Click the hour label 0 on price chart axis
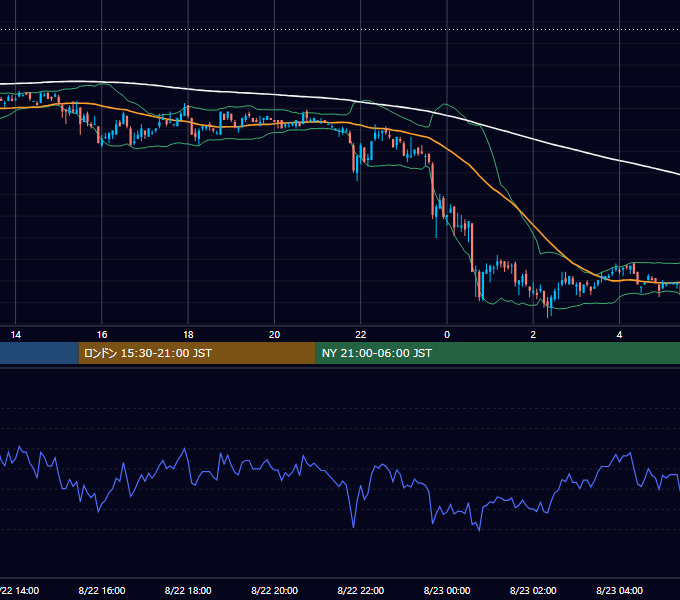This screenshot has height=600, width=680. click(x=447, y=335)
